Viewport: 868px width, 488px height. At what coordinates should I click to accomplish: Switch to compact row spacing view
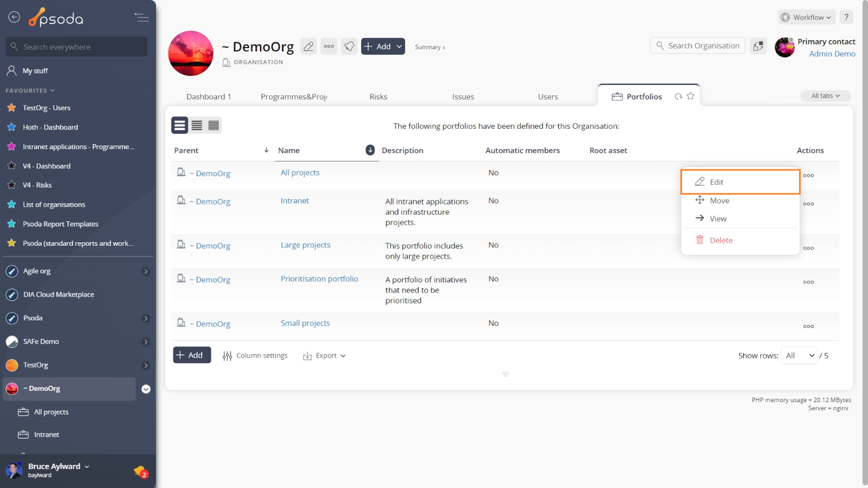(214, 125)
